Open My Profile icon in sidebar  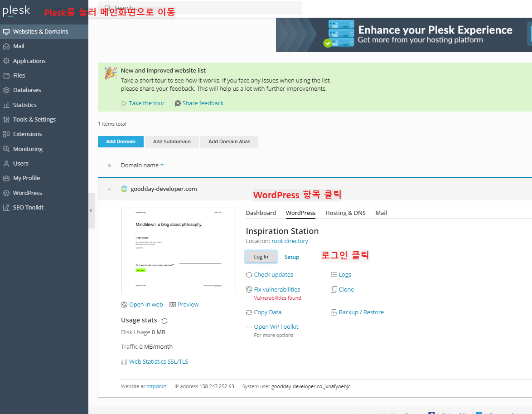6,178
